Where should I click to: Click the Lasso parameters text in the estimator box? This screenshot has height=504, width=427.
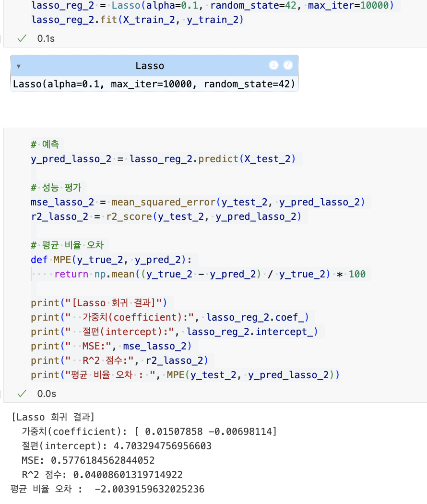coord(154,84)
